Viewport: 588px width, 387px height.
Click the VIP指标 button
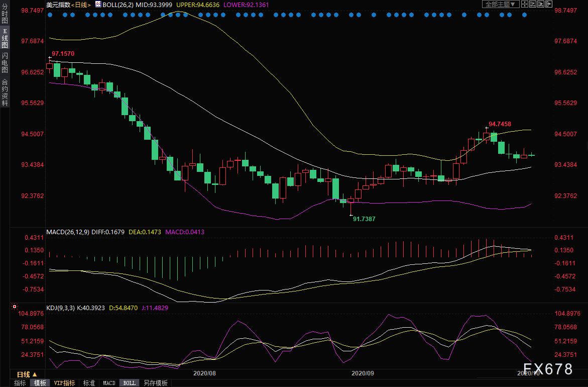pyautogui.click(x=65, y=383)
